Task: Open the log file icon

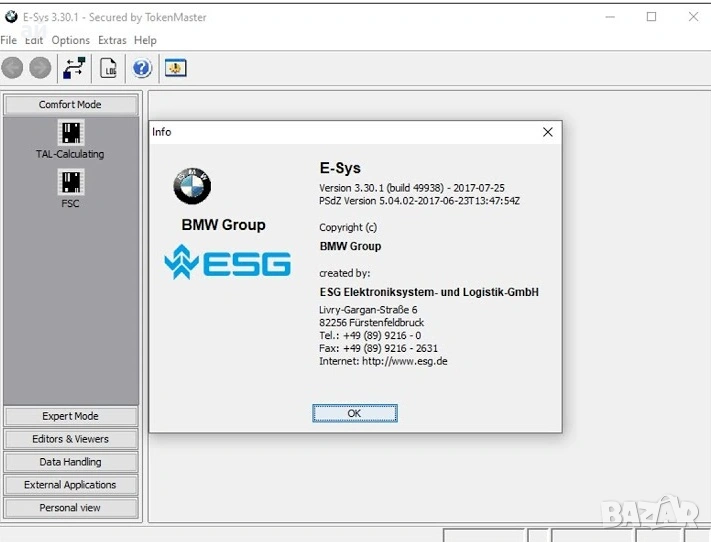Action: click(108, 68)
